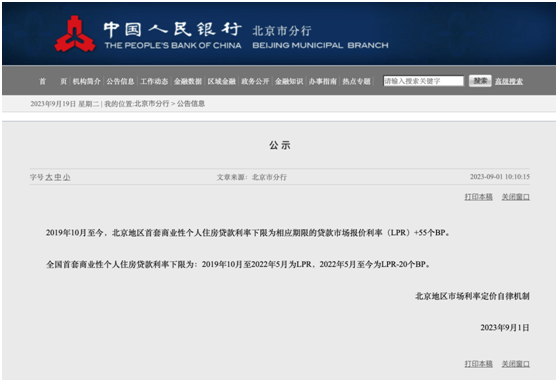
Task: Focus the search keyword input field
Action: 423,81
